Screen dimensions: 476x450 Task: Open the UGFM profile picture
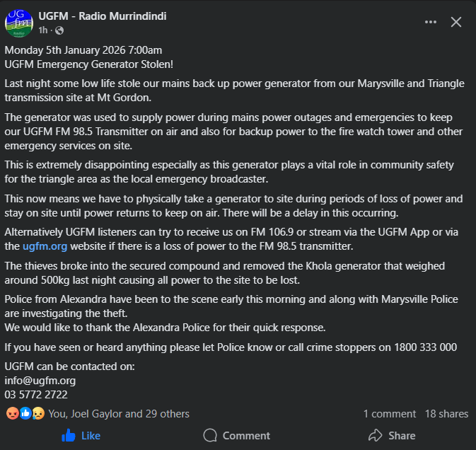pos(19,23)
